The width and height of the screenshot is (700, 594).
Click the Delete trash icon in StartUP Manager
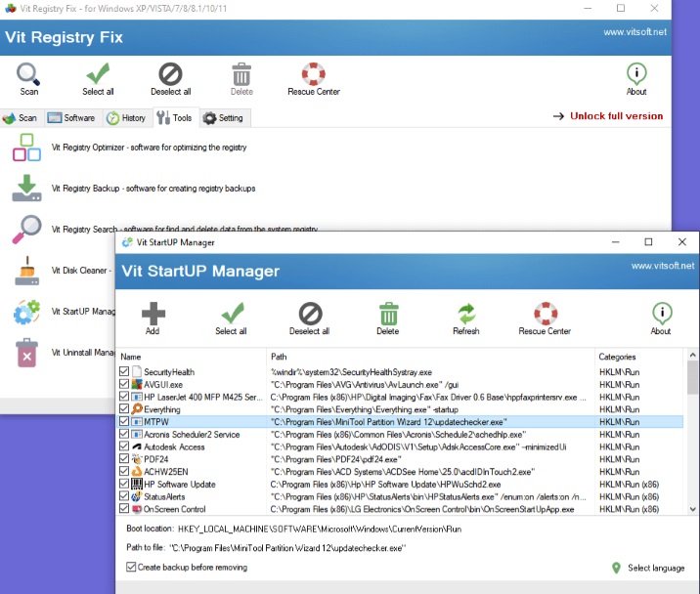[x=388, y=315]
